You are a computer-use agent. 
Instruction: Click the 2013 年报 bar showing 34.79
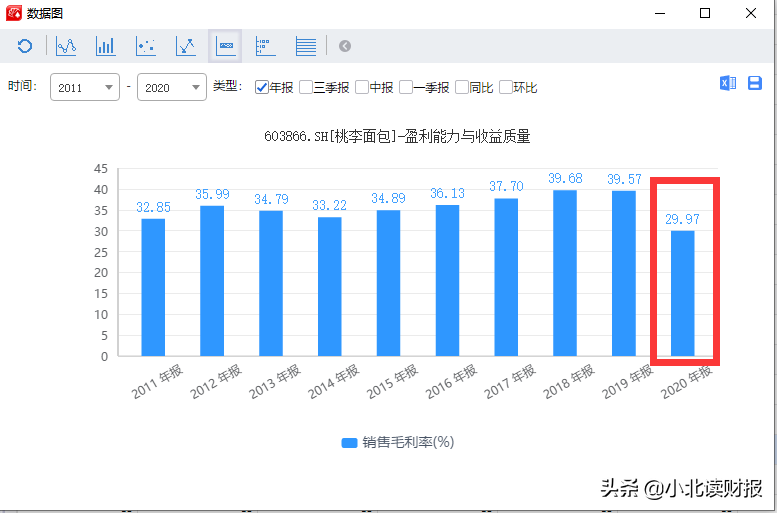click(x=271, y=284)
